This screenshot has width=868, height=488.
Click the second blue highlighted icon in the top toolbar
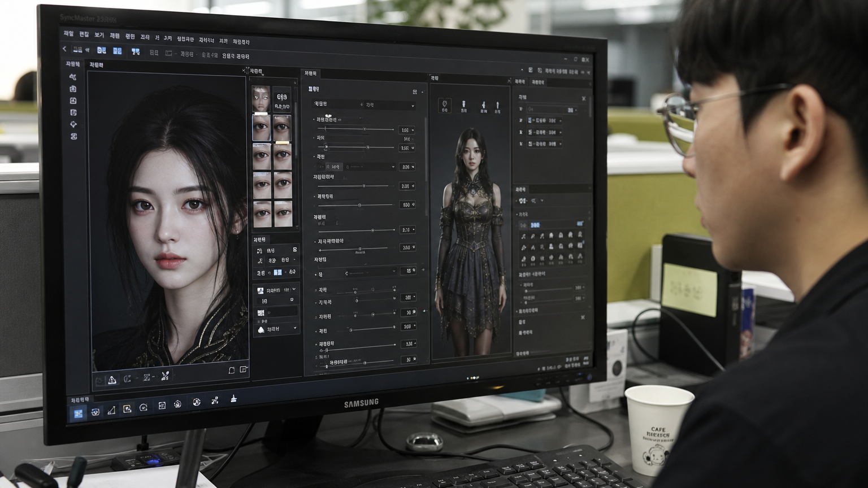[117, 51]
